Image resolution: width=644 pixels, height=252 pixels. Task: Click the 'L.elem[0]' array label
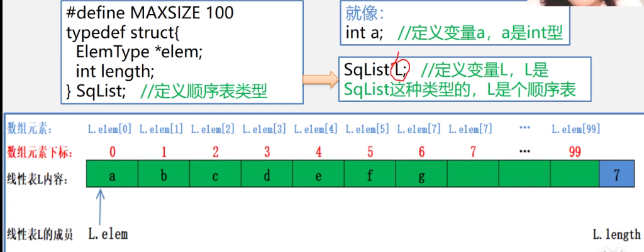click(x=110, y=130)
